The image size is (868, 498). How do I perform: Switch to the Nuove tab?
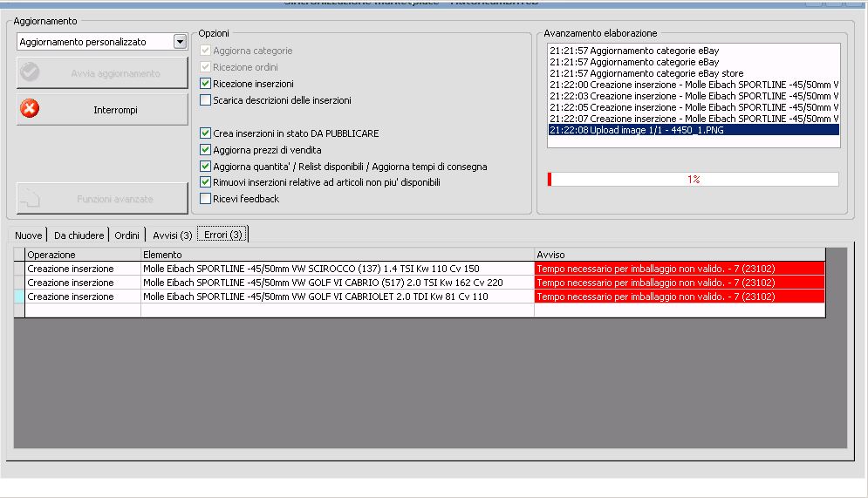point(28,235)
